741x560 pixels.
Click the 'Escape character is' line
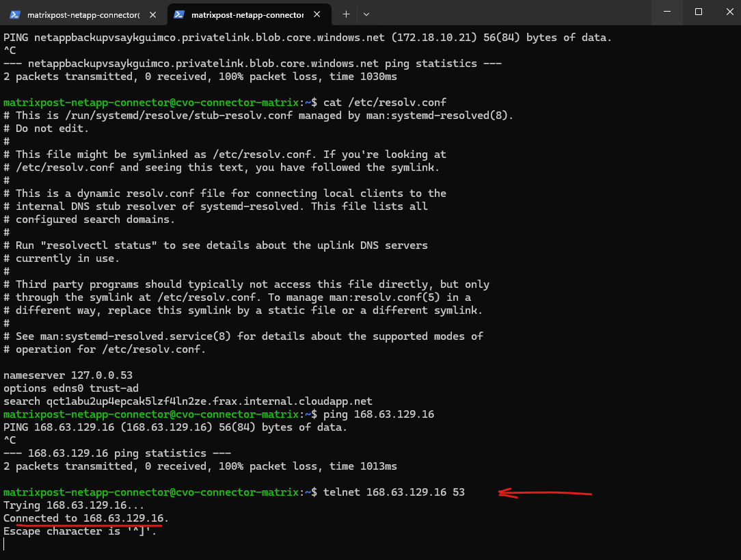point(80,531)
